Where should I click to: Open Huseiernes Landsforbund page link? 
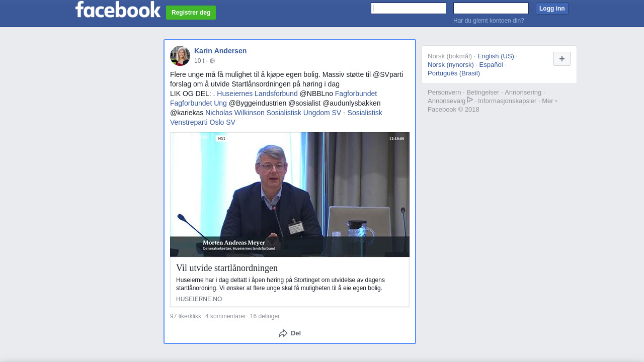pos(257,94)
